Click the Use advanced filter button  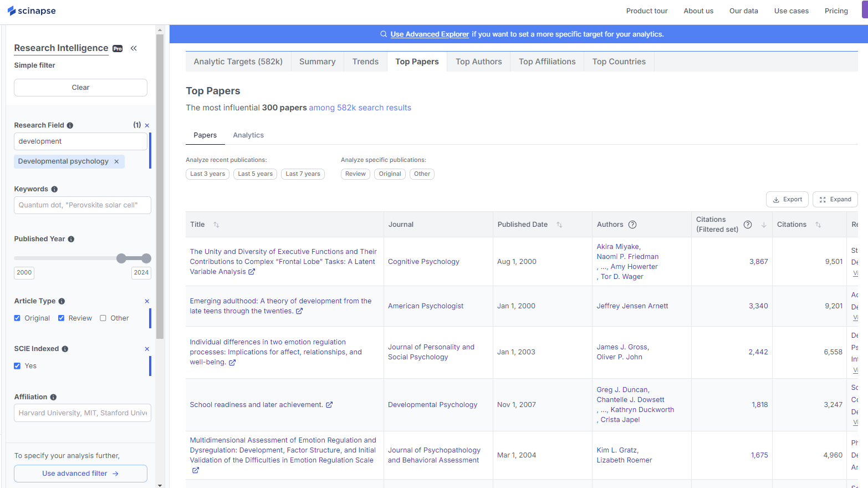(80, 473)
